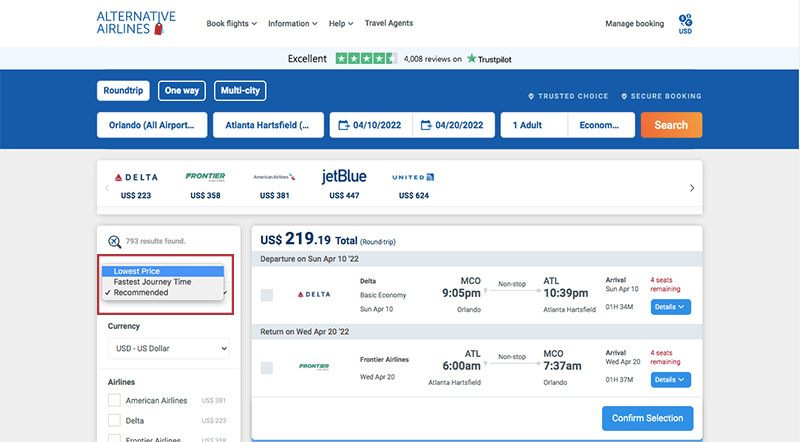Open the USD currency selector icon
Image resolution: width=800 pixels, height=442 pixels.
click(685, 24)
